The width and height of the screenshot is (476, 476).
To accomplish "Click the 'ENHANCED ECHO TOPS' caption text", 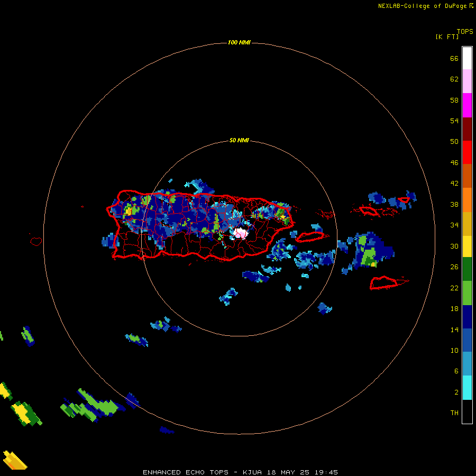I will tap(186, 472).
